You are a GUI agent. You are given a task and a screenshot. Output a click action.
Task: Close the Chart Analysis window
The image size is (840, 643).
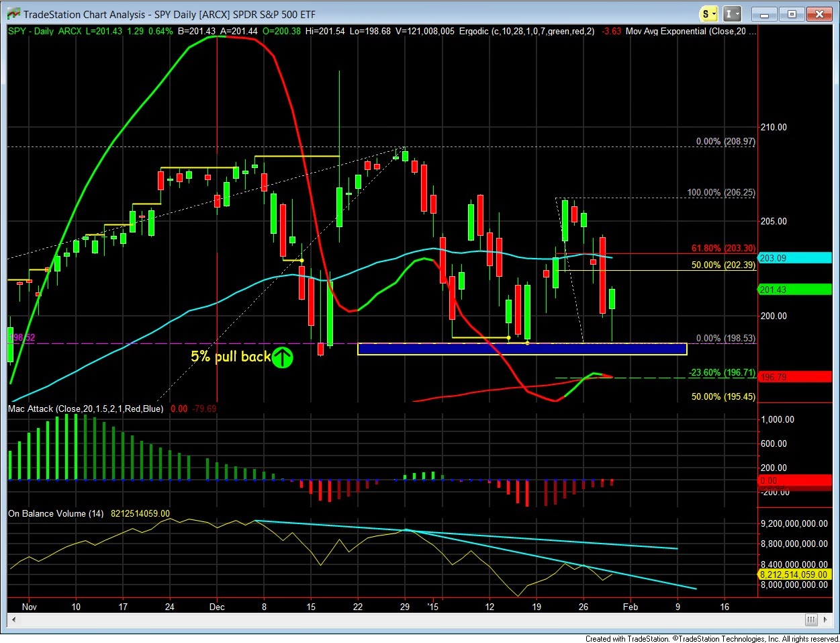(x=819, y=14)
